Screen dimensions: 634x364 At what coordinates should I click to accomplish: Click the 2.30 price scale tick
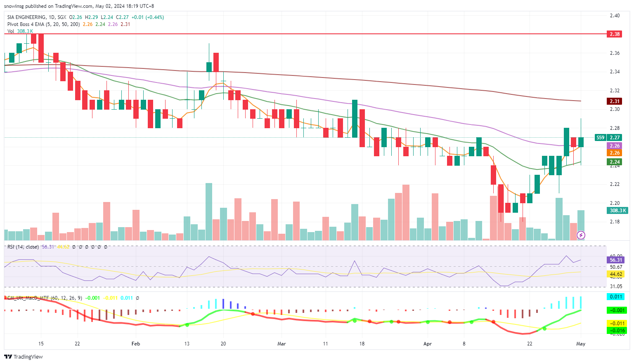pyautogui.click(x=615, y=109)
